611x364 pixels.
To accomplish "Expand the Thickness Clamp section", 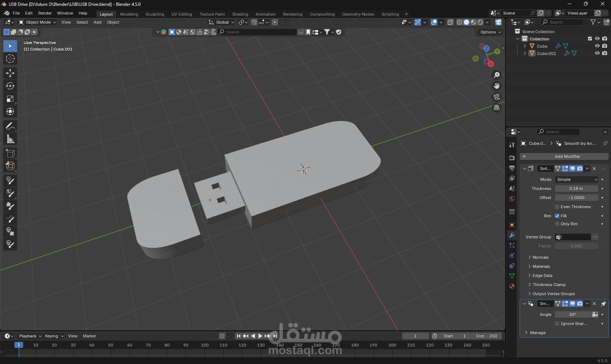I will pos(549,285).
